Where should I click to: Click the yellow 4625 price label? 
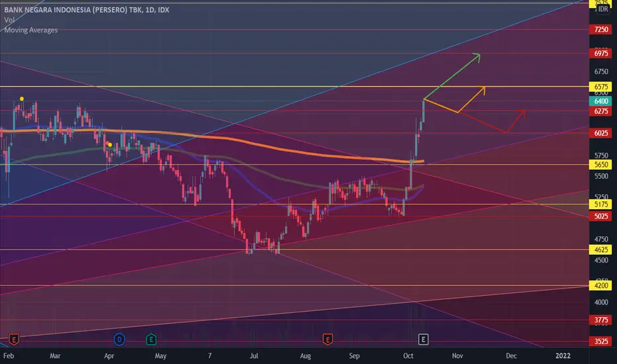tap(600, 250)
